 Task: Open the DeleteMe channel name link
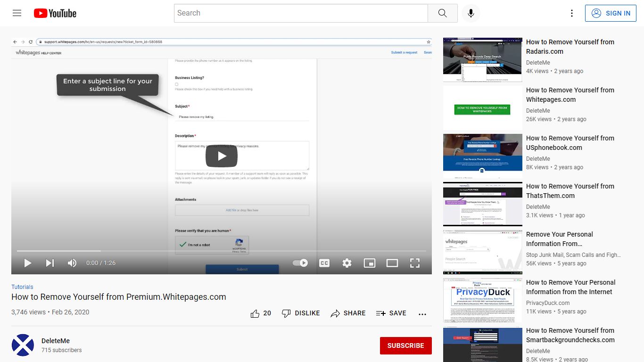point(56,341)
